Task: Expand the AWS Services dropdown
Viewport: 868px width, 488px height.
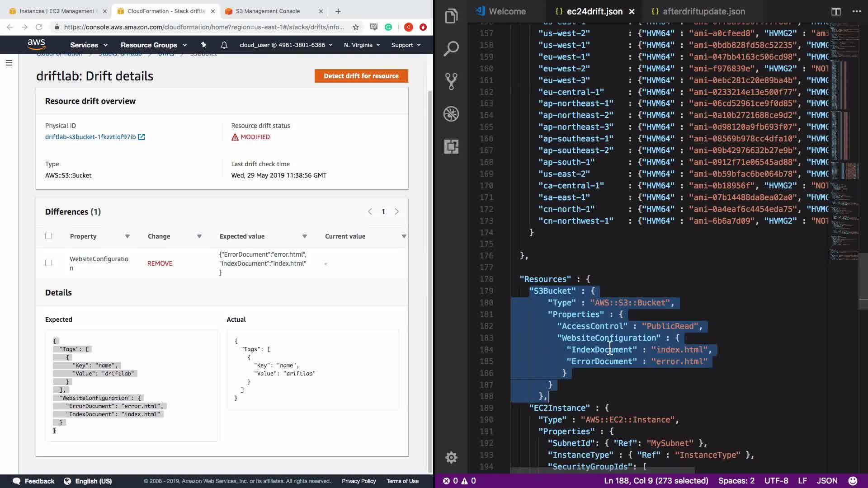Action: 89,45
